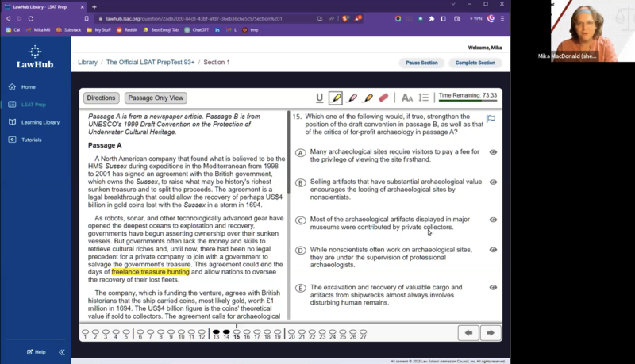
Task: Select the underline tool
Action: click(x=320, y=98)
